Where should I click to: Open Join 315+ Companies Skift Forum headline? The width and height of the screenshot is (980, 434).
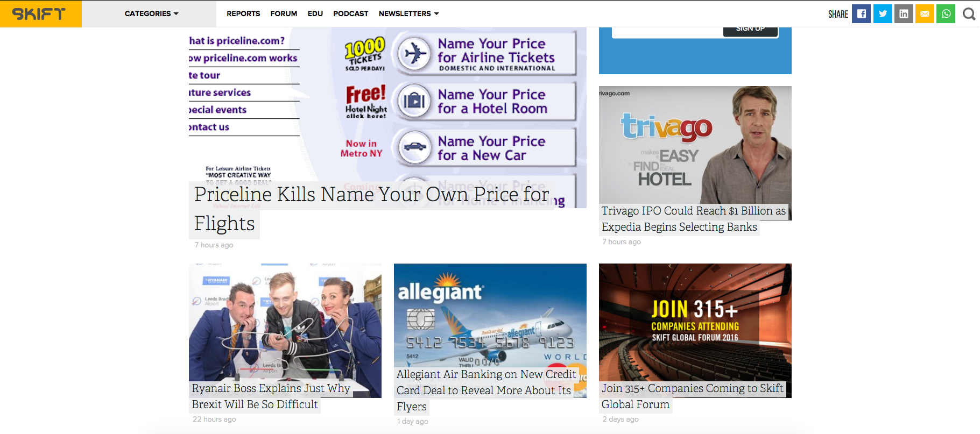(x=692, y=396)
